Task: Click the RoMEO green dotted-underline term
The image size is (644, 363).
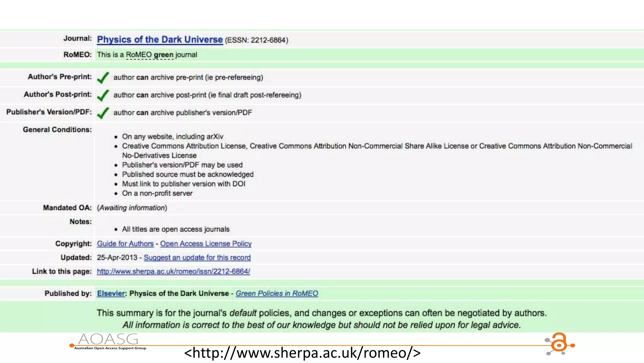Action: pos(150,55)
